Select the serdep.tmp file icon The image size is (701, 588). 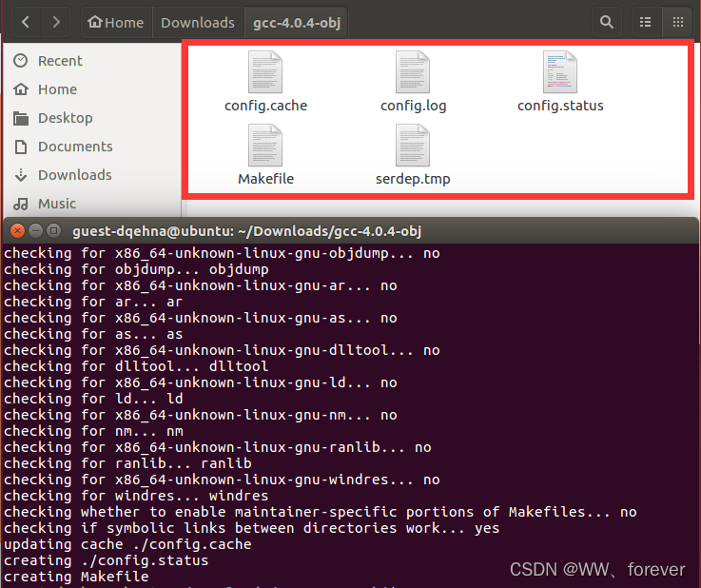pyautogui.click(x=413, y=146)
